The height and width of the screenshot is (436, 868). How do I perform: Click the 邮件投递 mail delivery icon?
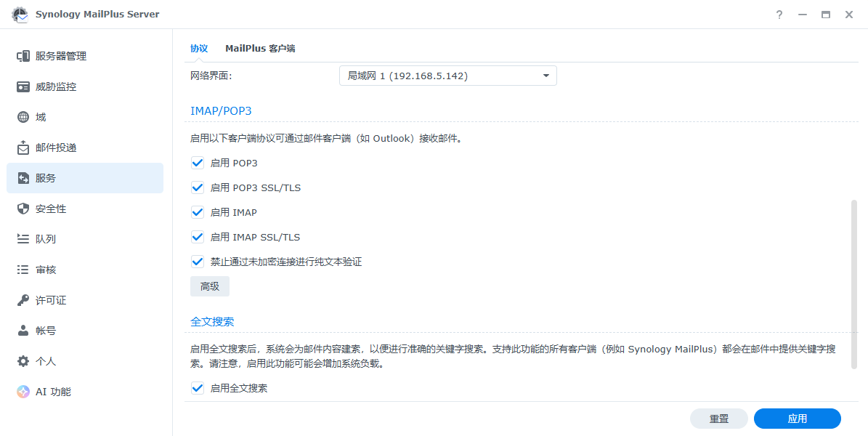pyautogui.click(x=23, y=148)
